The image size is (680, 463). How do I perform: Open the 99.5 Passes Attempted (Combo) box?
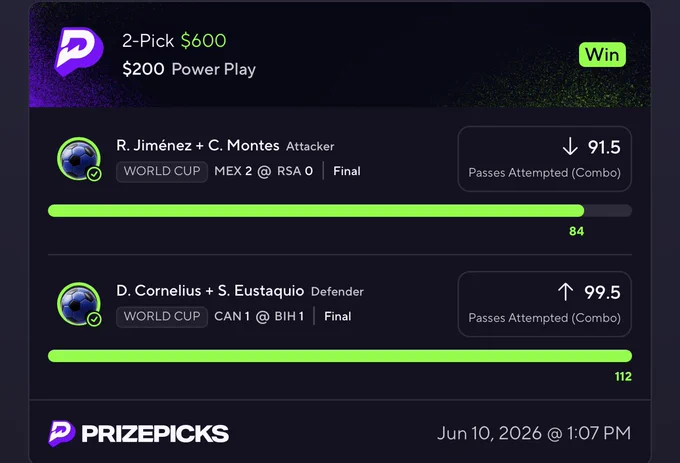click(544, 304)
